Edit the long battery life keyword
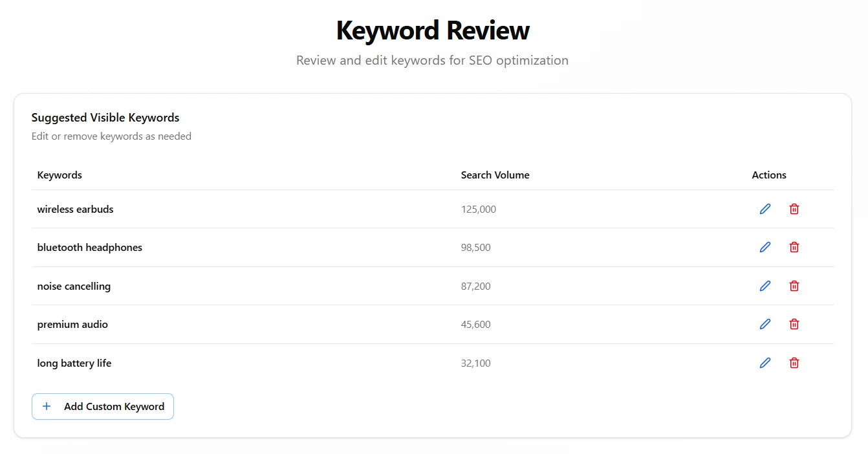The image size is (868, 454). (765, 363)
